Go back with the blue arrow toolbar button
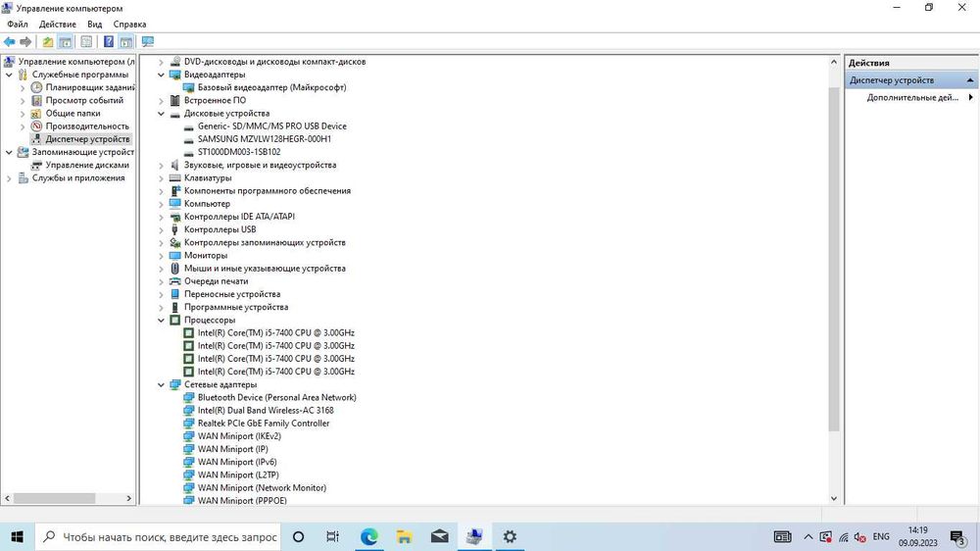The height and width of the screenshot is (551, 980). click(10, 42)
